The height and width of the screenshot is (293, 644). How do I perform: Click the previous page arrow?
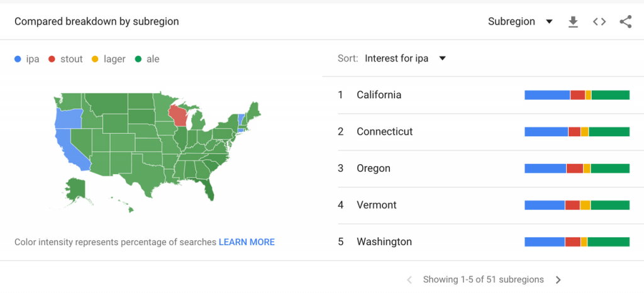[x=409, y=280]
